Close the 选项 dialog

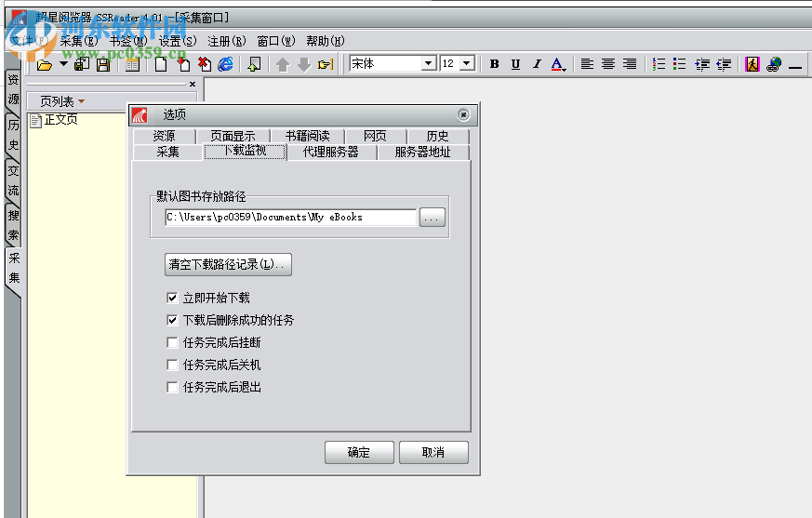coord(463,114)
